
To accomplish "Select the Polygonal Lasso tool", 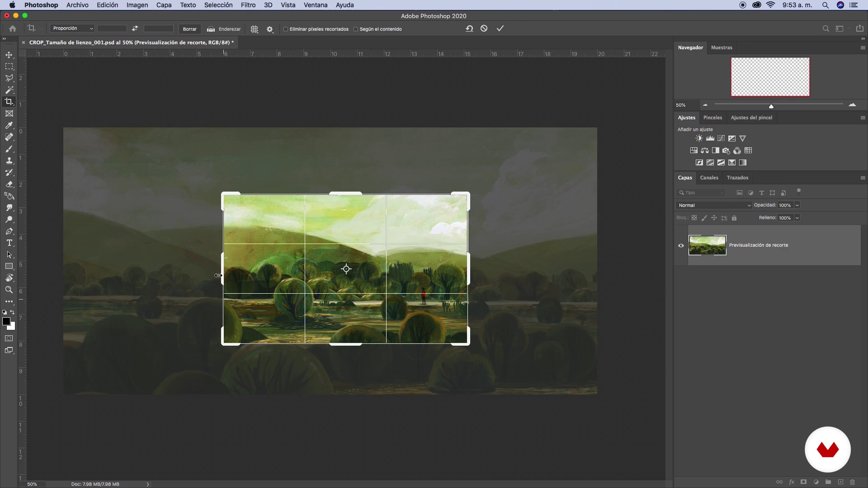I will click(9, 78).
